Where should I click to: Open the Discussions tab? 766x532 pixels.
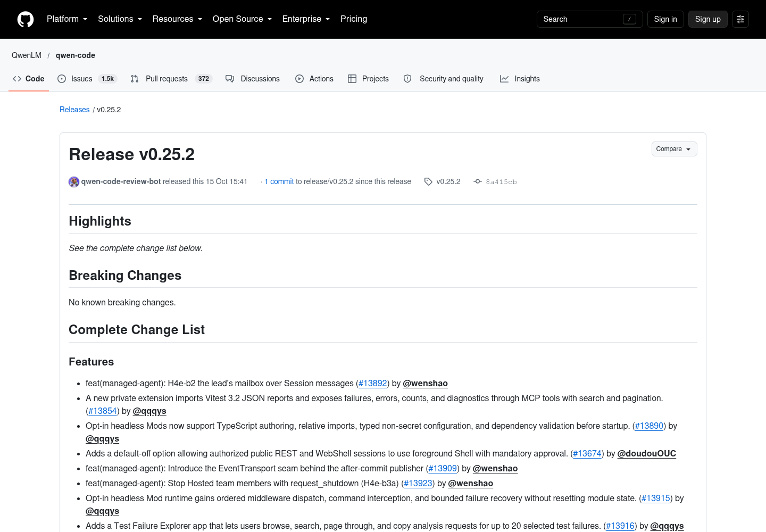253,79
